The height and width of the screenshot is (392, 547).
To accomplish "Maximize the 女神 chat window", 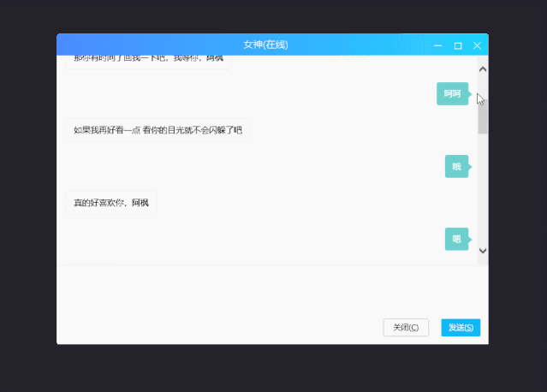I will tap(458, 45).
